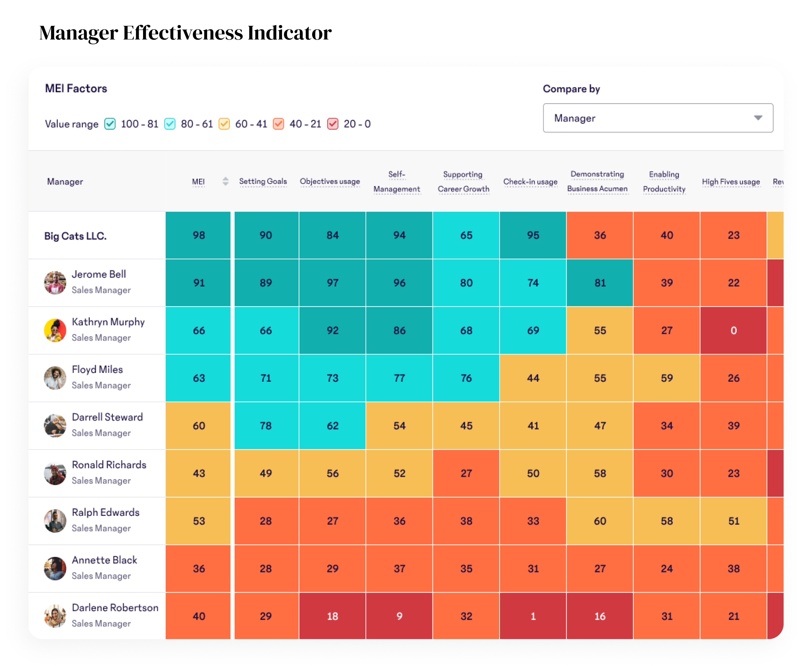Toggle the 60 - 41 value range checkbox
Screen dimensions: 812x669
[x=224, y=124]
